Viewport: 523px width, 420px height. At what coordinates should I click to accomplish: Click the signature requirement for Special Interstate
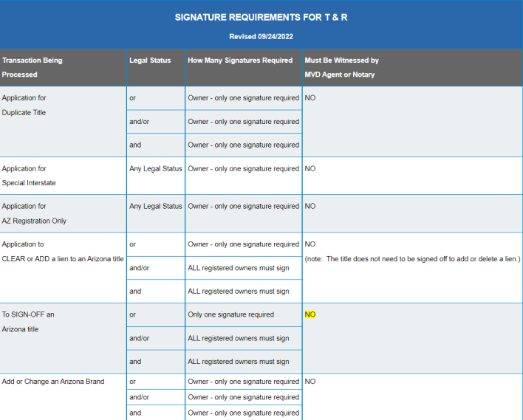pyautogui.click(x=244, y=176)
